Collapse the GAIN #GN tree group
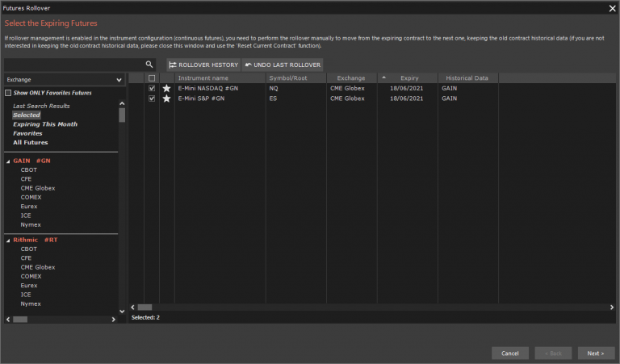Viewport: 620px width, 364px height. tap(8, 161)
